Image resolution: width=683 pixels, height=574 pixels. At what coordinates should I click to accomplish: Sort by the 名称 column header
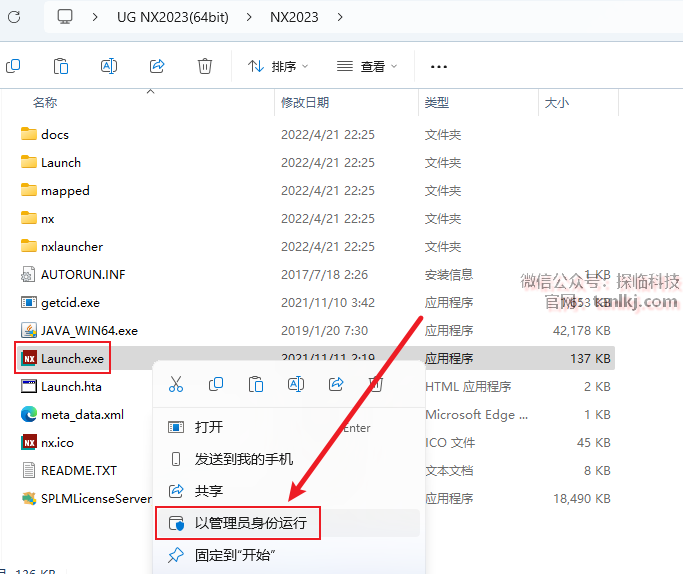click(45, 103)
